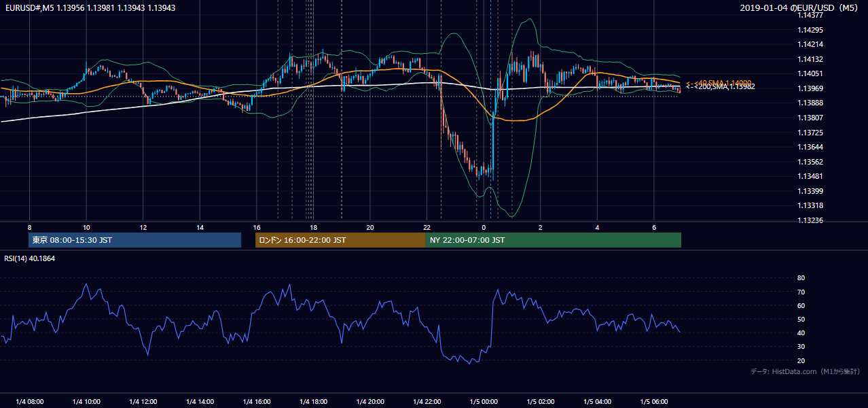Click the RSI scale value 70
Viewport: 868px width, 408px height.
801,292
